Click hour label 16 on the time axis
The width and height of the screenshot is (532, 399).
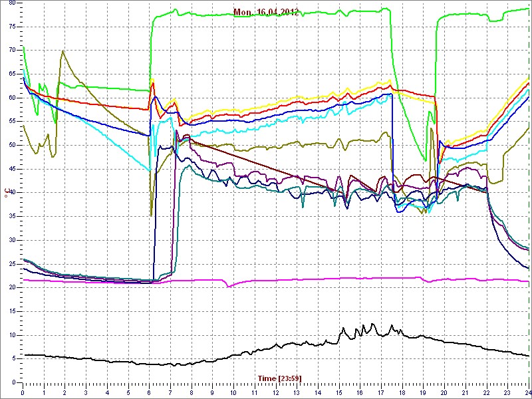coord(360,393)
